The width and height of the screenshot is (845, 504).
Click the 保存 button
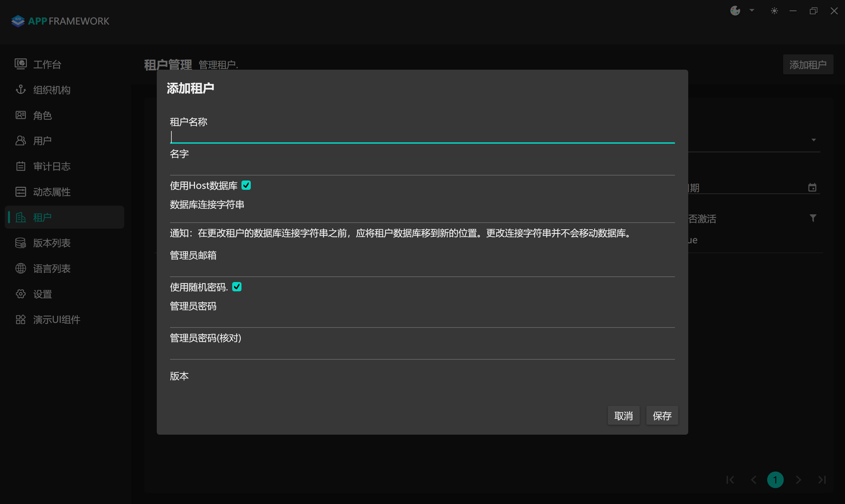pyautogui.click(x=661, y=415)
